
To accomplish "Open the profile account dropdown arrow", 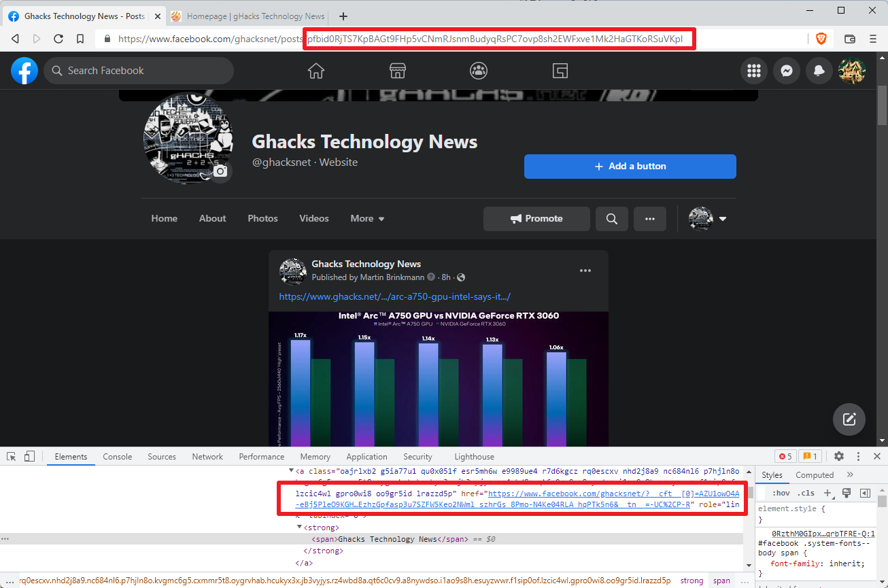I will (723, 218).
